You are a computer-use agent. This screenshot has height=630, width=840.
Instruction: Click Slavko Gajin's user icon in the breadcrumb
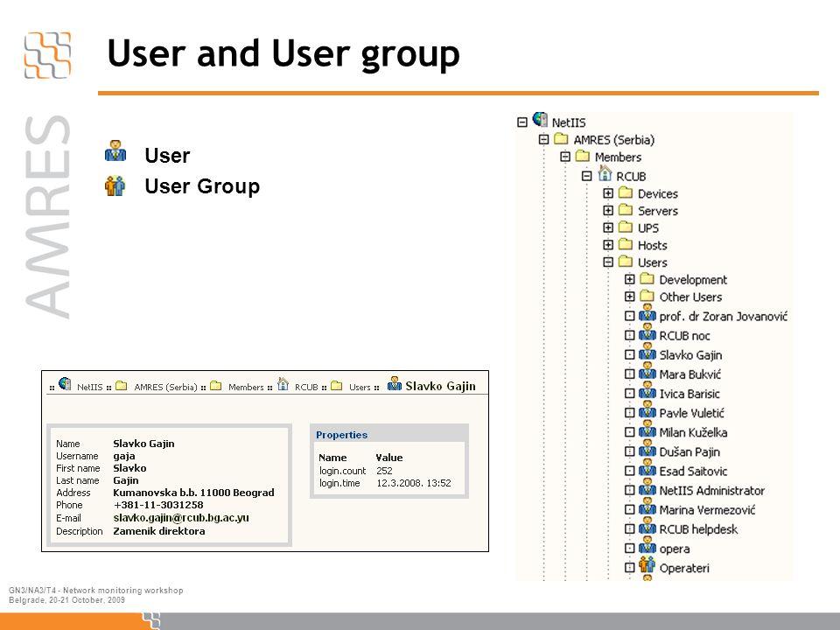(x=395, y=383)
